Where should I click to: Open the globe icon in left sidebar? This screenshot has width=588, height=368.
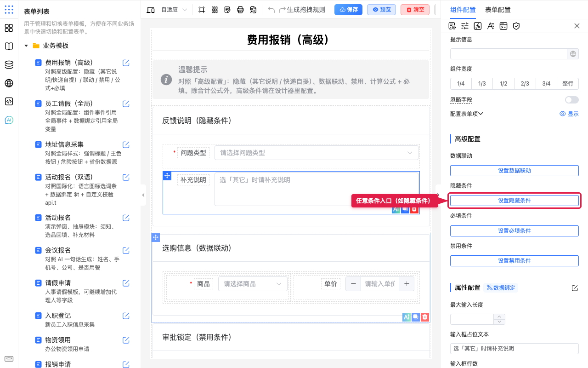(x=9, y=83)
